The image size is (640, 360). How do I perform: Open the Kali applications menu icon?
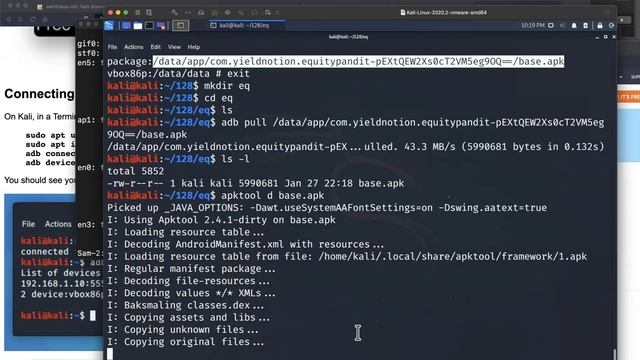(109, 25)
